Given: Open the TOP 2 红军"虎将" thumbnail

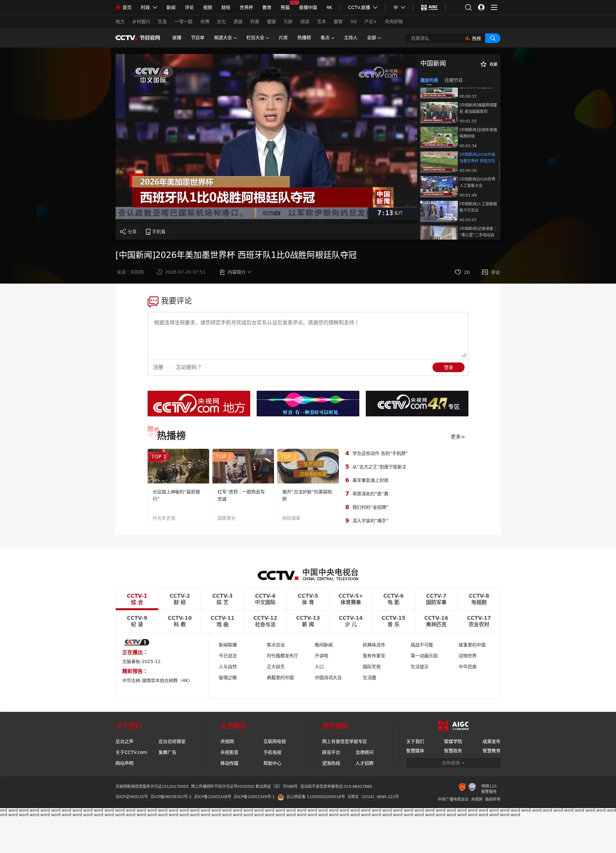Looking at the screenshot, I should coord(243,466).
